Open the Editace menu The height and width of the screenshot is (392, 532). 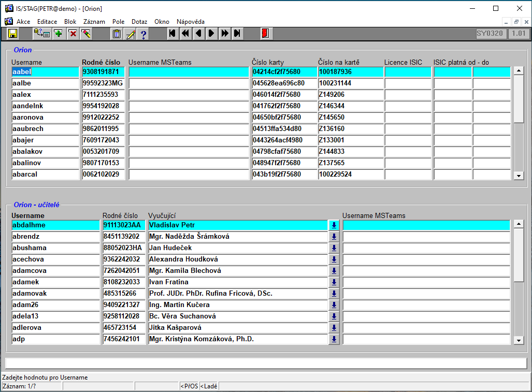pos(47,22)
